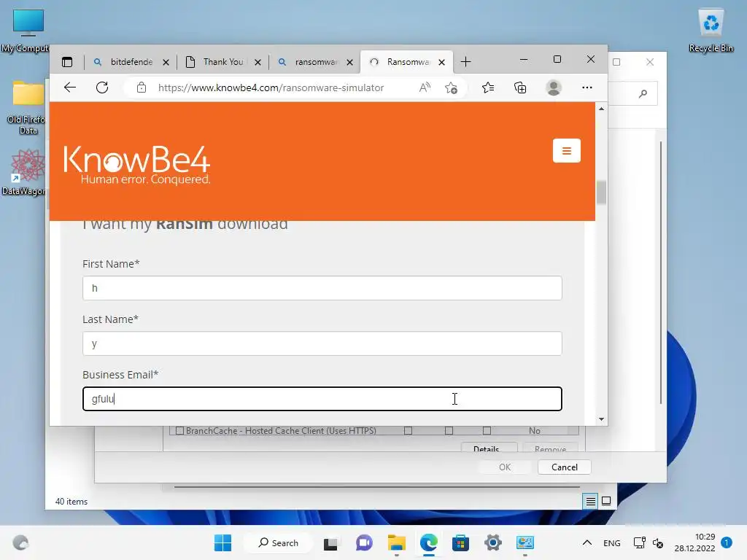Click the search icon in the background window

click(x=643, y=93)
